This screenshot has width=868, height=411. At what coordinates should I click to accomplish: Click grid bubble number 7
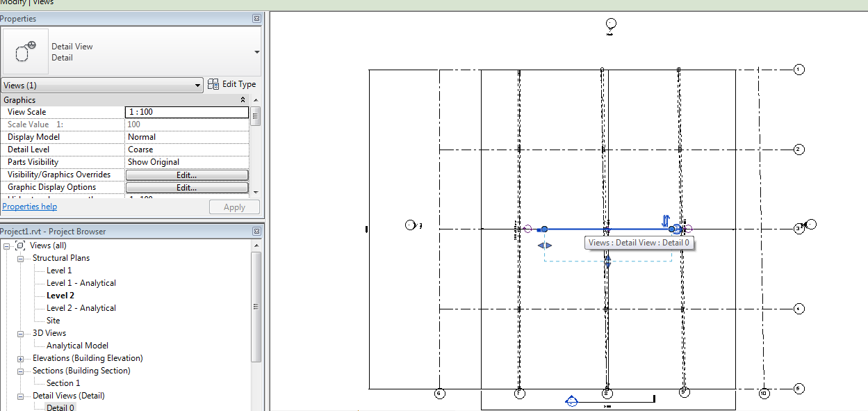(520, 394)
